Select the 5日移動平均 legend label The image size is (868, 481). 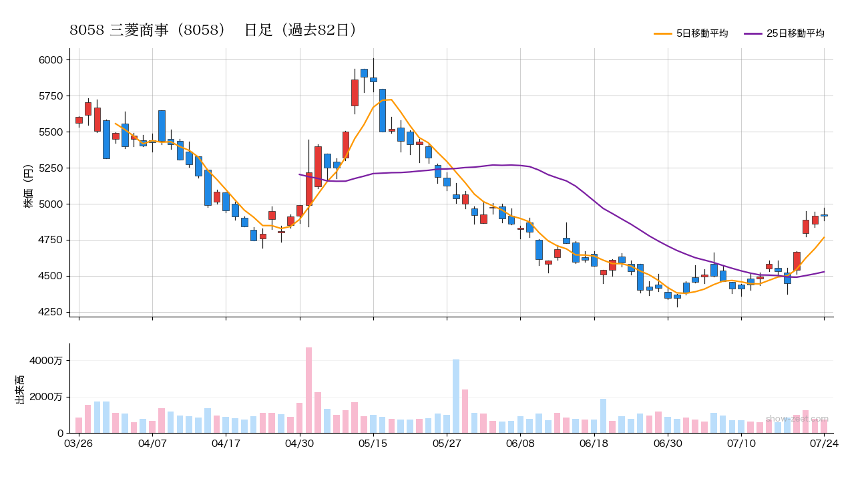click(702, 33)
